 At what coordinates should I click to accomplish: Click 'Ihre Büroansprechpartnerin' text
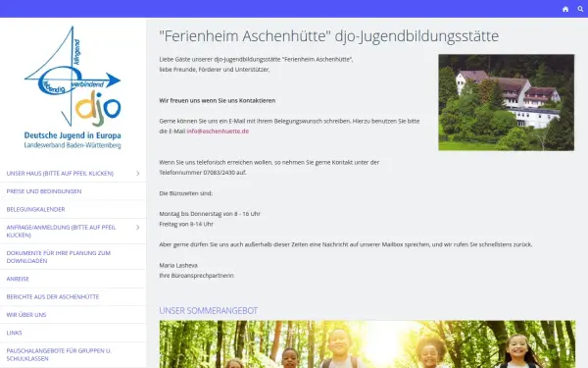point(197,276)
